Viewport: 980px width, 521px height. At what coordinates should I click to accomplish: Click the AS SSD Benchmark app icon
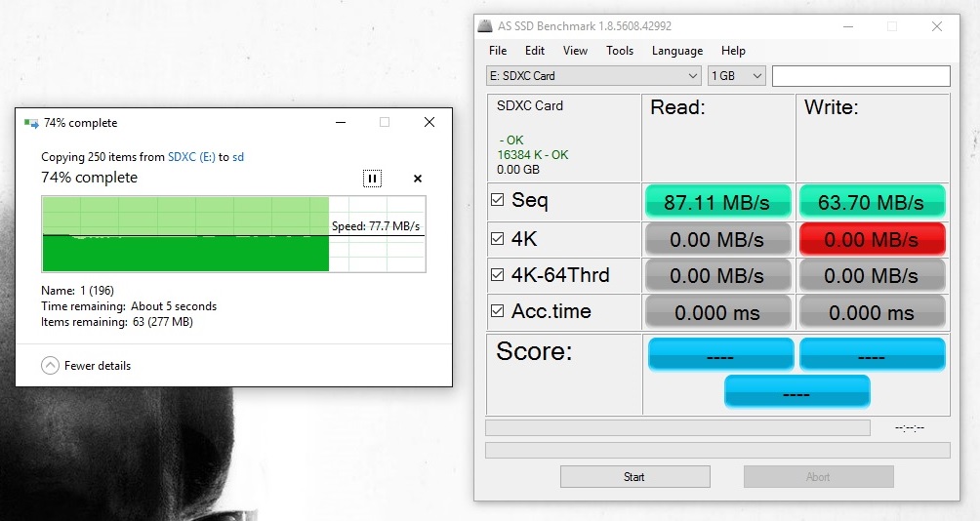(485, 26)
